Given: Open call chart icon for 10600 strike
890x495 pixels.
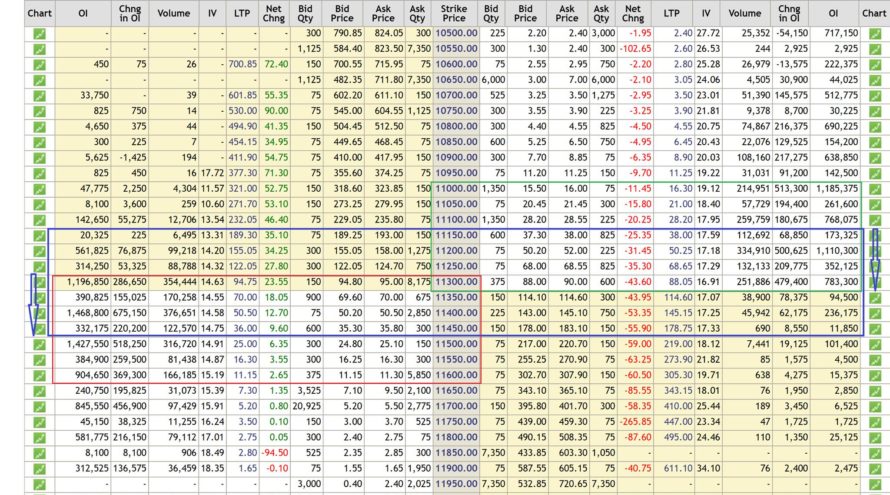Looking at the screenshot, I should click(x=39, y=65).
